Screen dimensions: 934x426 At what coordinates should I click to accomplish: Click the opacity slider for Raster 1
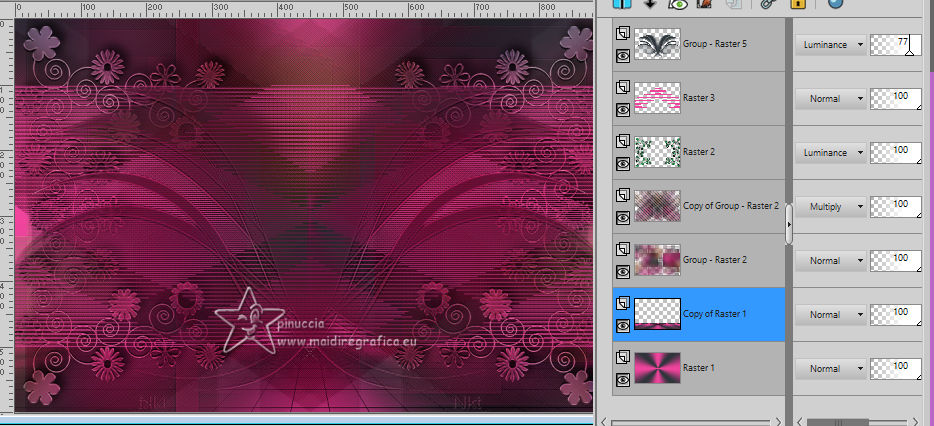[x=896, y=369]
